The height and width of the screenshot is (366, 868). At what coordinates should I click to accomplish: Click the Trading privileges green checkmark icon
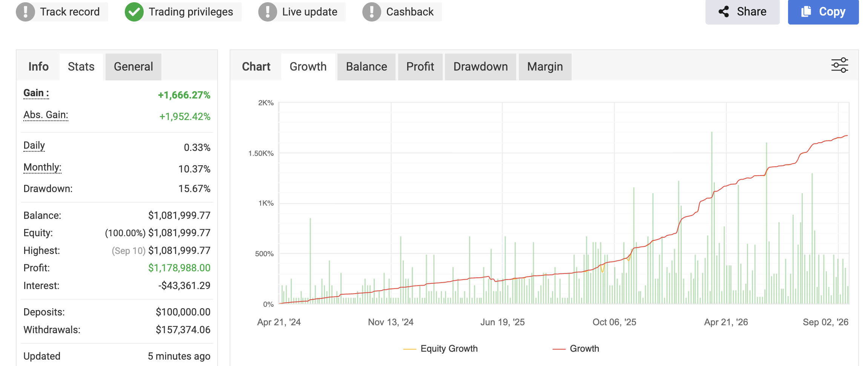click(134, 12)
